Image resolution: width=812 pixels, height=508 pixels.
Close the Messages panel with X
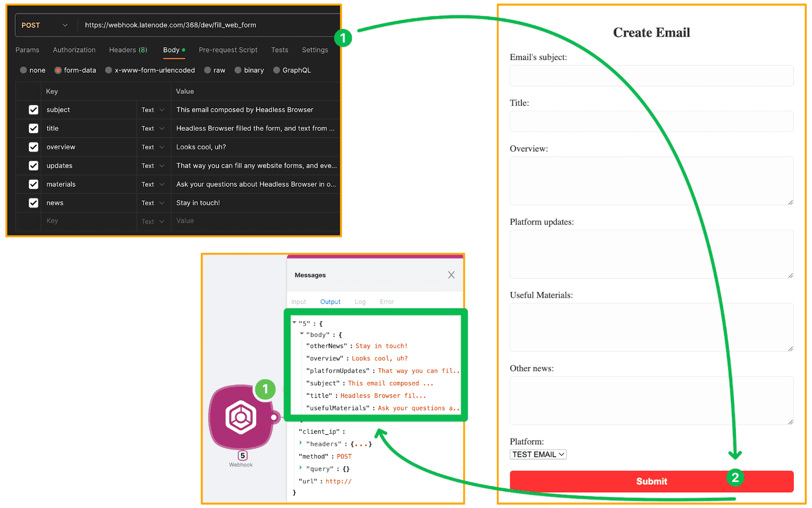(x=451, y=275)
